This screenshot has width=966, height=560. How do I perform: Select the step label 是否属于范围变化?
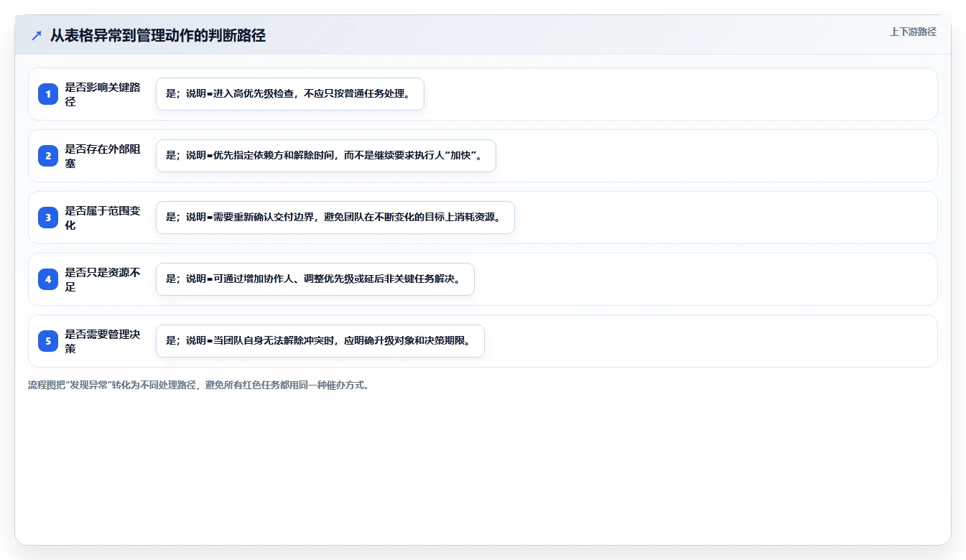tap(103, 218)
